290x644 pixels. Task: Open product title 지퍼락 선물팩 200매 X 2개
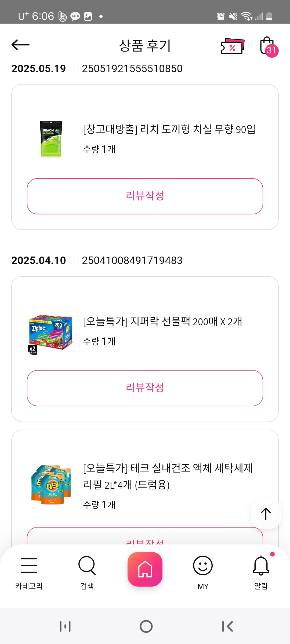(x=163, y=321)
